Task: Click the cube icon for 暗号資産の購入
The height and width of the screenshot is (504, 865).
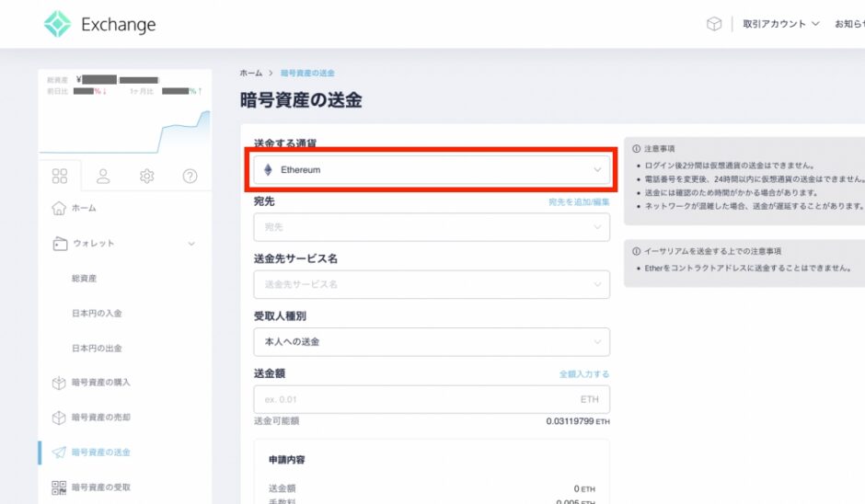Action: tap(59, 383)
